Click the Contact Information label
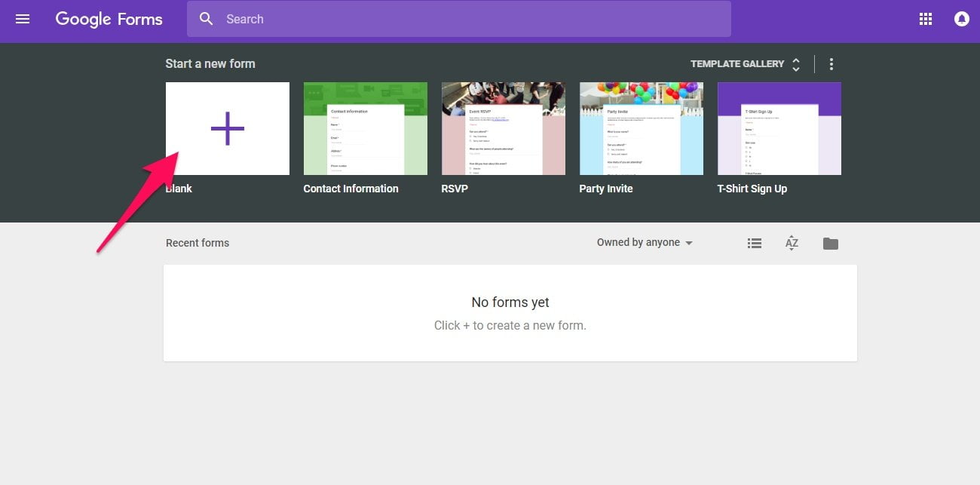980x485 pixels. click(351, 189)
